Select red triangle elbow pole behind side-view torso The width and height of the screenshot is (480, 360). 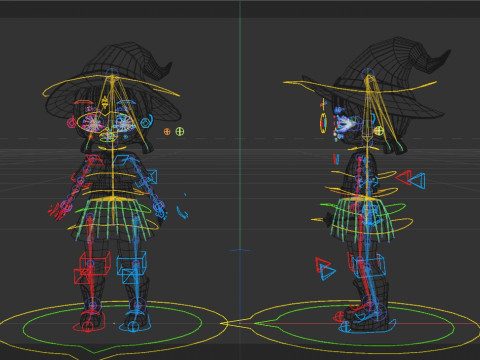(x=403, y=177)
